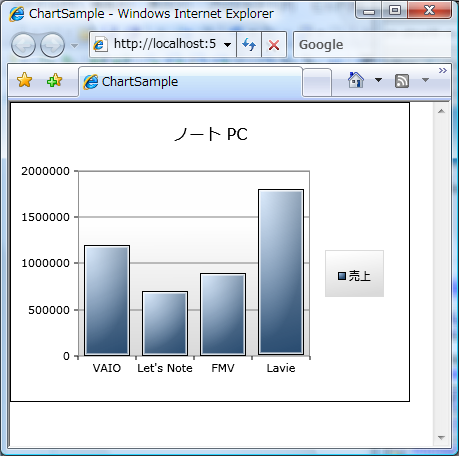459x456 pixels.
Task: Maximize the Internet Explorer window
Action: [x=395, y=10]
